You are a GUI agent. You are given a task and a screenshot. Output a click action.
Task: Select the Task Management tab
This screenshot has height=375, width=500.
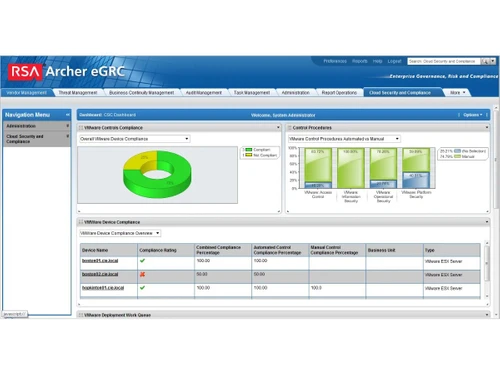click(252, 93)
